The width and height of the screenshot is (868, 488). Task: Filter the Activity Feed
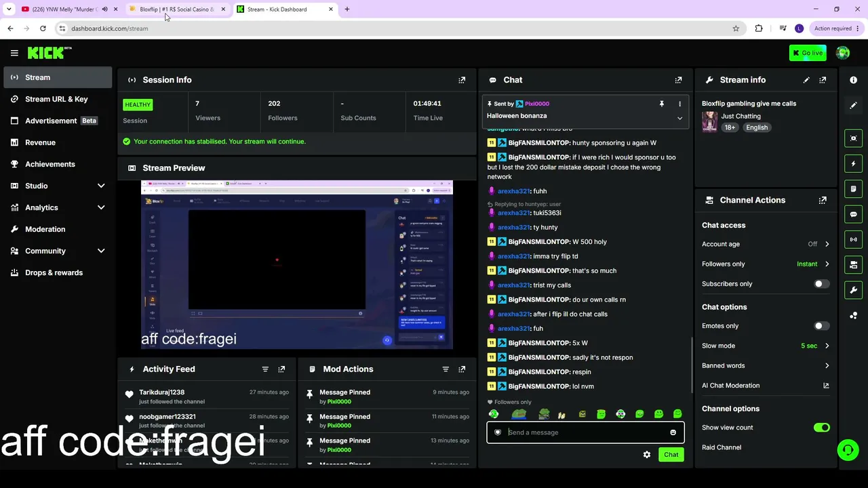pos(265,369)
